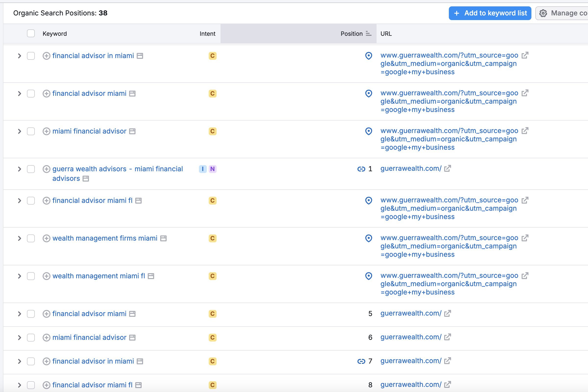Viewport: 588px width, 392px height.
Task: Click sitelinks chain icon beside position 7
Action: click(x=361, y=361)
